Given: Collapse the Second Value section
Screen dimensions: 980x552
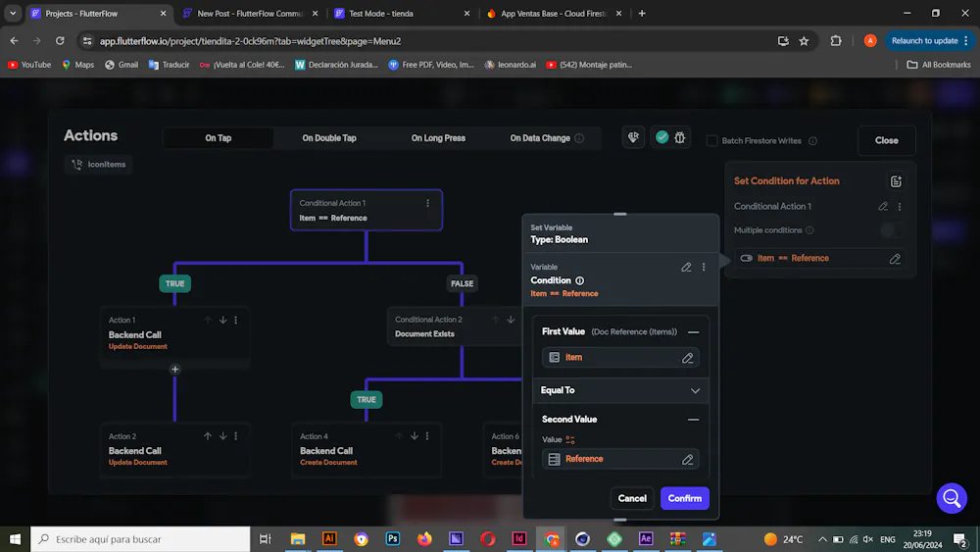Looking at the screenshot, I should (x=693, y=420).
